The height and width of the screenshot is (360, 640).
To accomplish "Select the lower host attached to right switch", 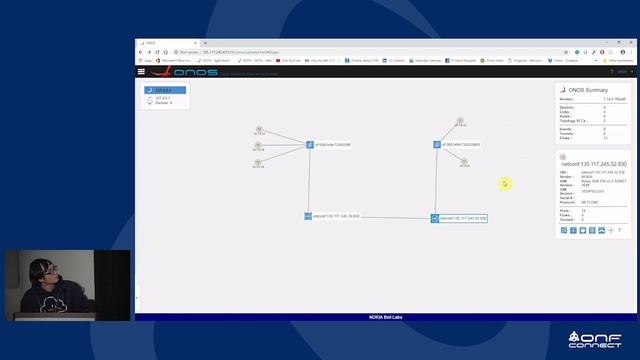I will pos(464,161).
